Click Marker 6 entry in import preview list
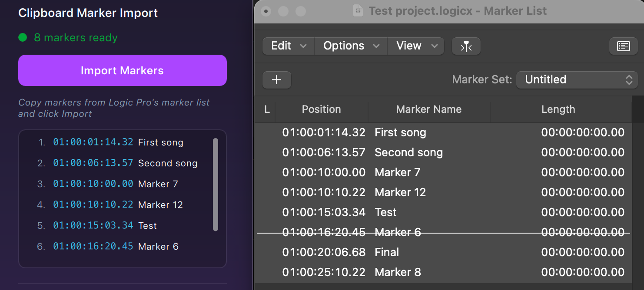The height and width of the screenshot is (290, 644). point(158,247)
